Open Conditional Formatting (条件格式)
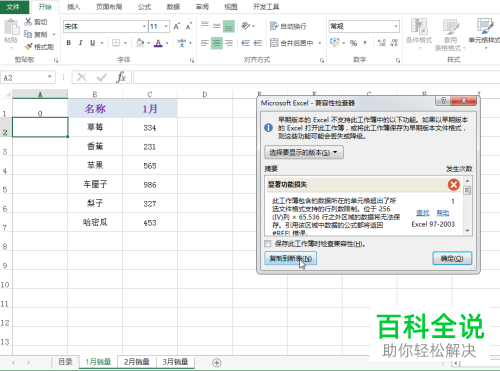This screenshot has width=500, height=371. click(419, 35)
